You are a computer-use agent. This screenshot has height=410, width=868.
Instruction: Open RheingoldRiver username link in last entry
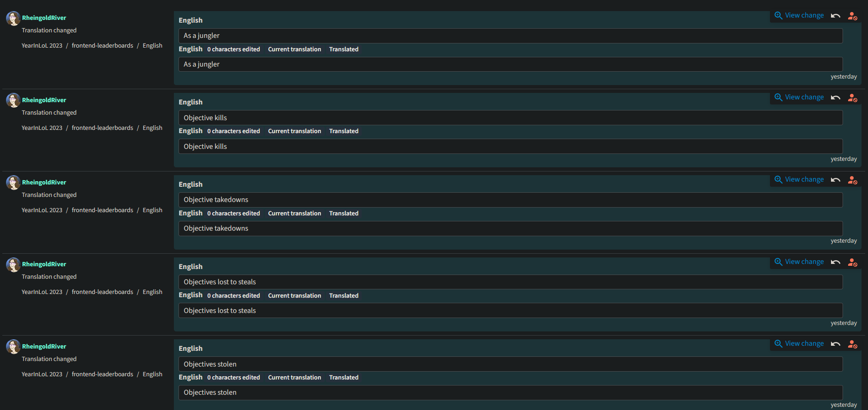point(44,346)
